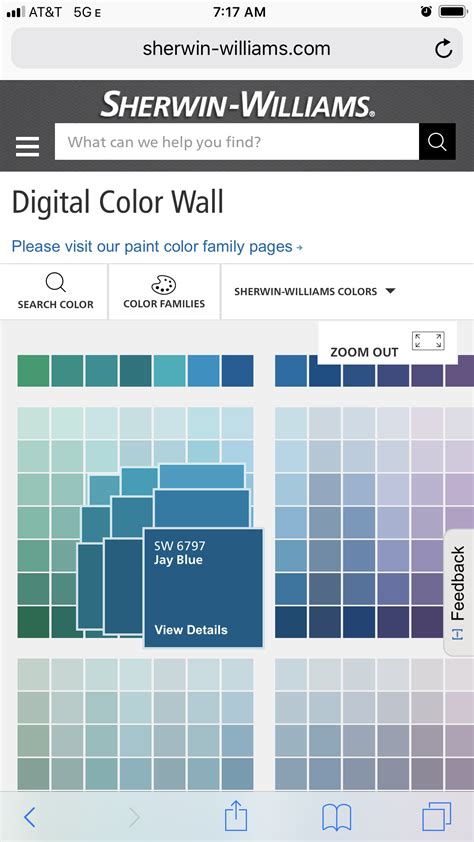474x842 pixels.
Task: Open Search Color magnifier tool
Action: [55, 292]
